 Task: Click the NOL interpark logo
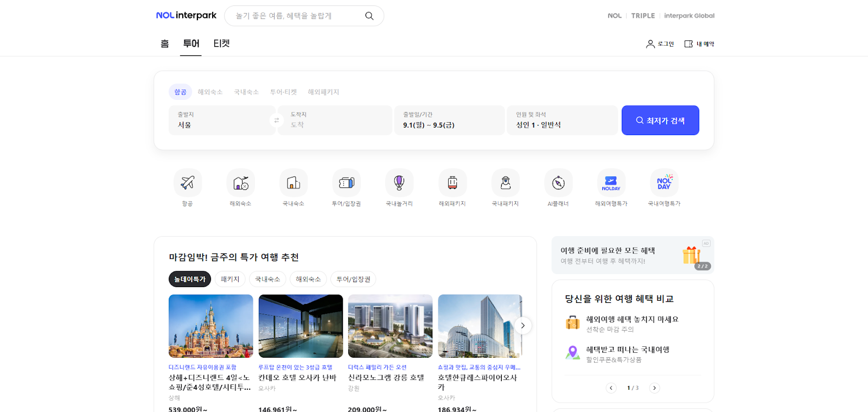(x=186, y=16)
